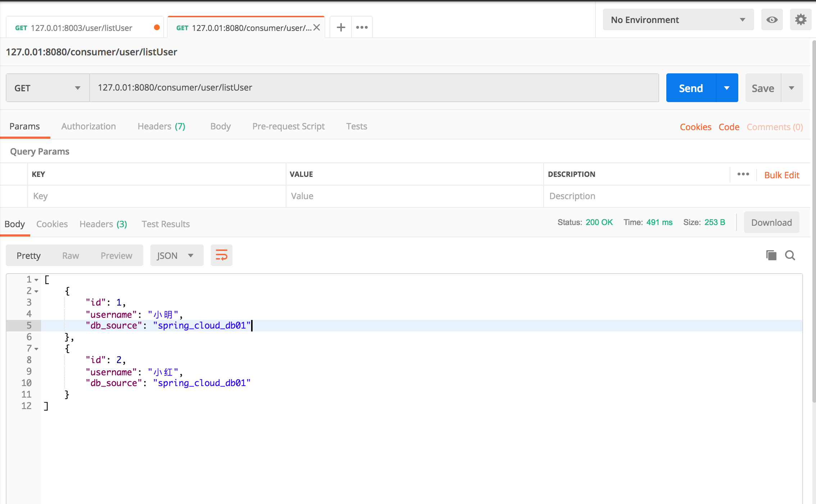Click the Test Results tab in response

165,223
